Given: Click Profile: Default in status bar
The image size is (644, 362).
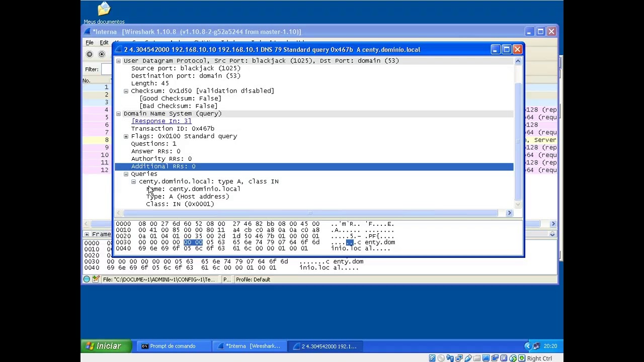Looking at the screenshot, I should point(253,280).
